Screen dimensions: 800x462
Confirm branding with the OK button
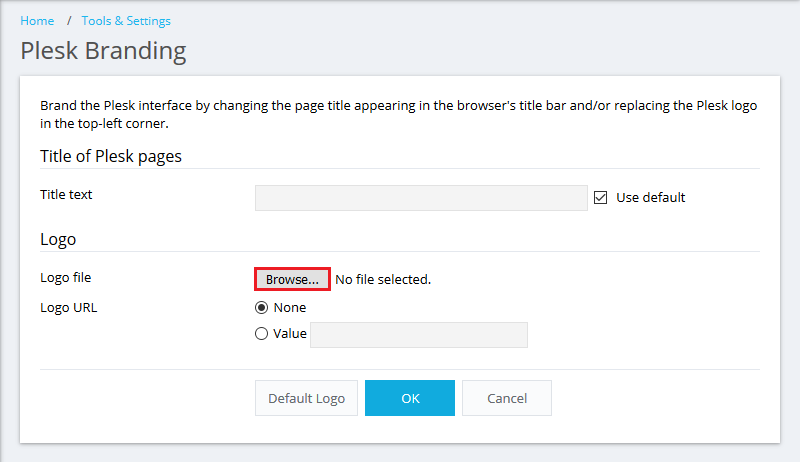[410, 398]
